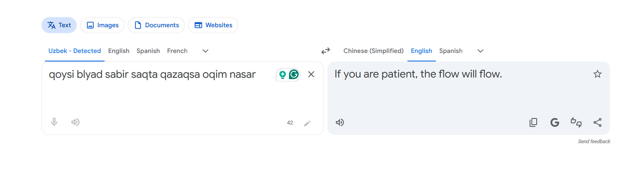644x173 pixels.
Task: Open the Documents translation tab
Action: point(156,25)
